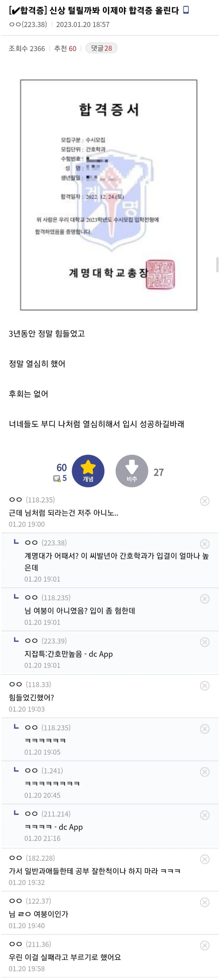Click the 비추 downvote arrow button
This screenshot has height=980, width=221.
coord(132,471)
